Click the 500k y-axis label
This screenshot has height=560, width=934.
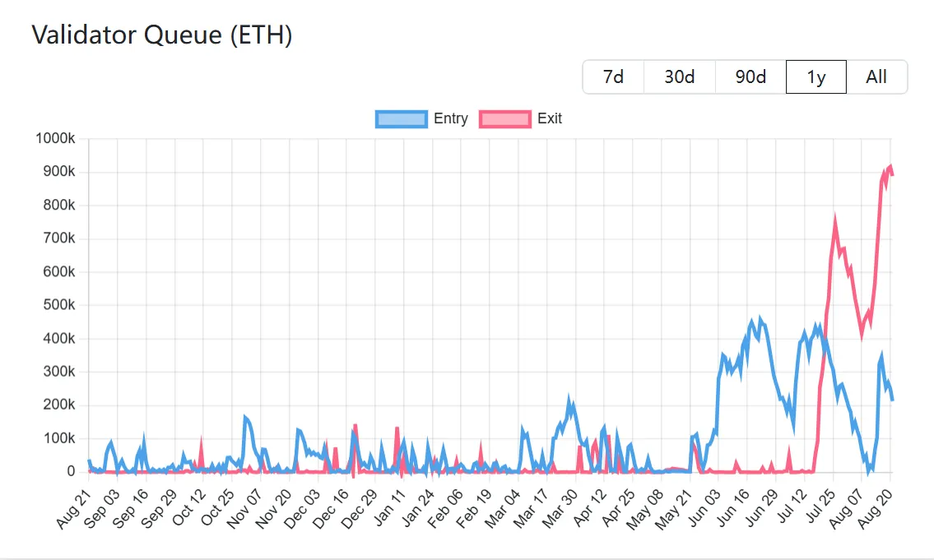(58, 305)
